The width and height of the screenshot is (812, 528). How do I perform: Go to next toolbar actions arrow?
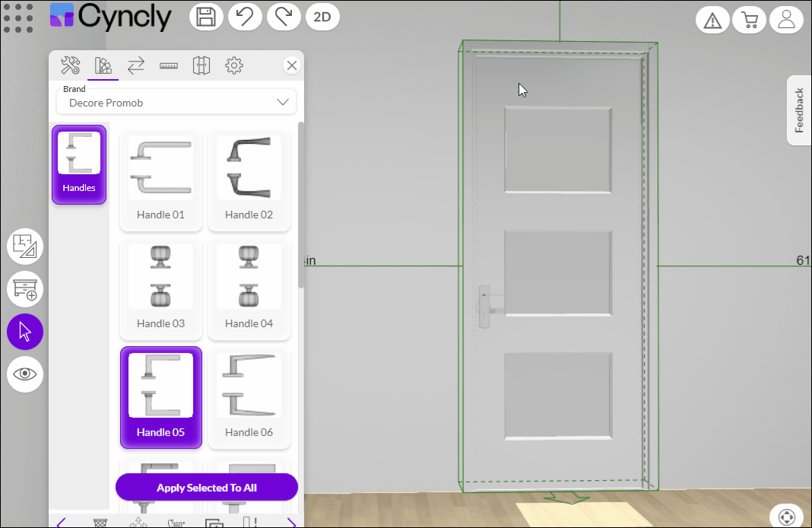291,523
